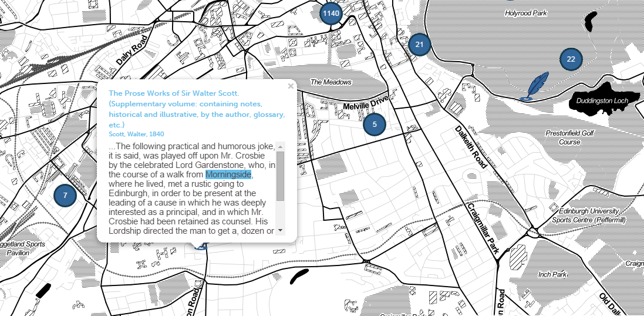Click the Inch Park label
Viewport: 644px width, 316px height.
(552, 274)
